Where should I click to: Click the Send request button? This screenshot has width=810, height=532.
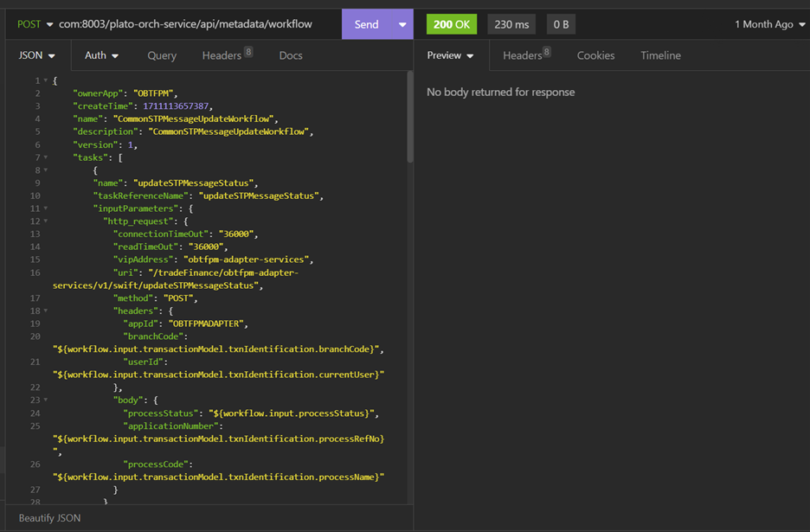(366, 24)
